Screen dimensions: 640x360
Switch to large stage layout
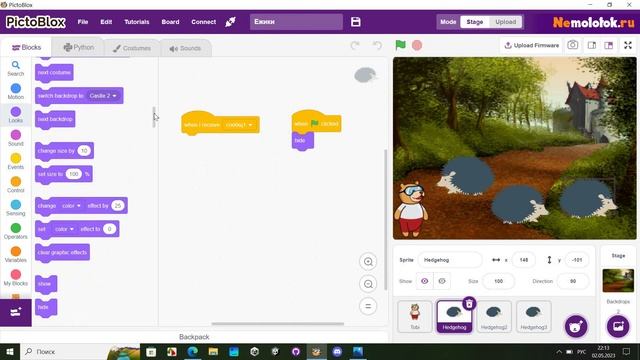coord(609,45)
